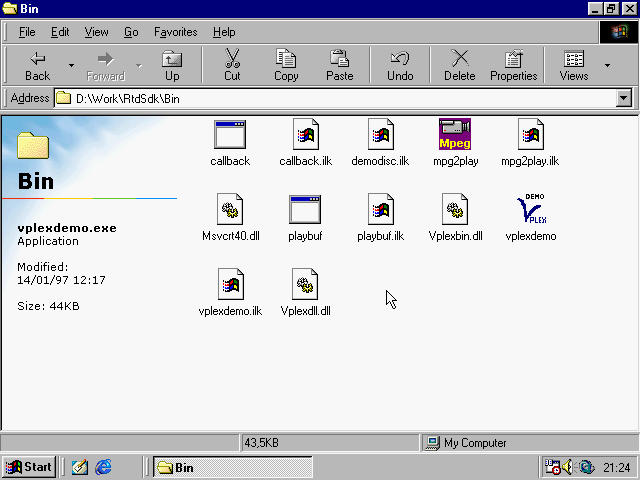Screen dimensions: 640x480
Task: Select the mpg2play Mpeg application icon
Action: coord(455,134)
